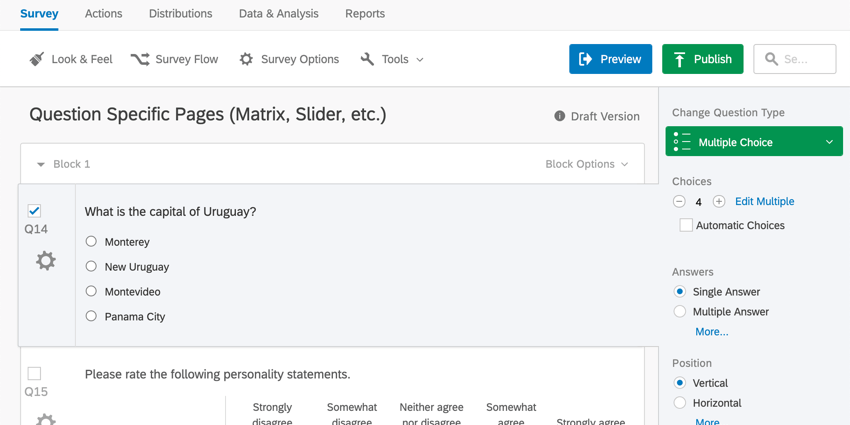
Task: Uncheck the Q14 question checkbox
Action: click(34, 211)
